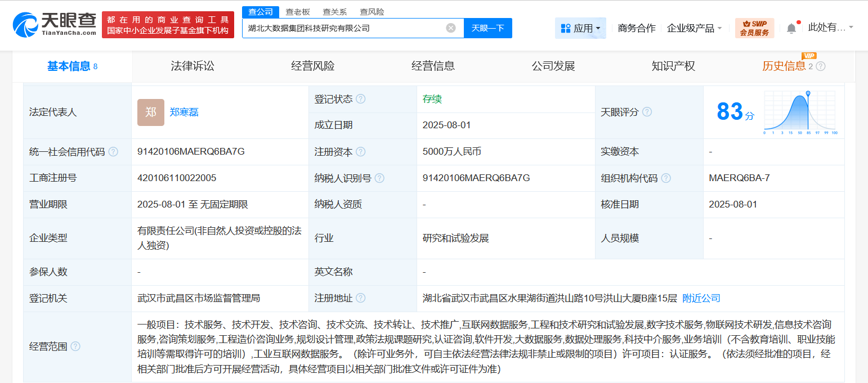This screenshot has height=383, width=868.
Task: Click the 天眼一下 search button
Action: [x=487, y=28]
